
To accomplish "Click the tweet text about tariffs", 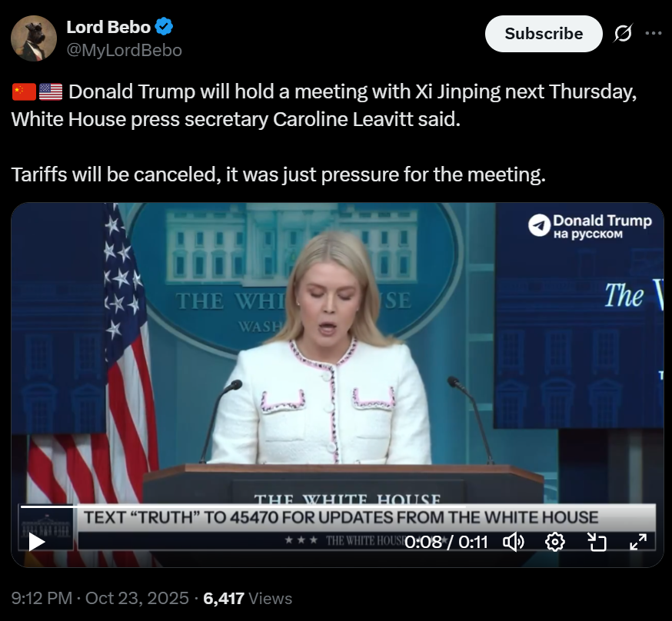I will [278, 174].
